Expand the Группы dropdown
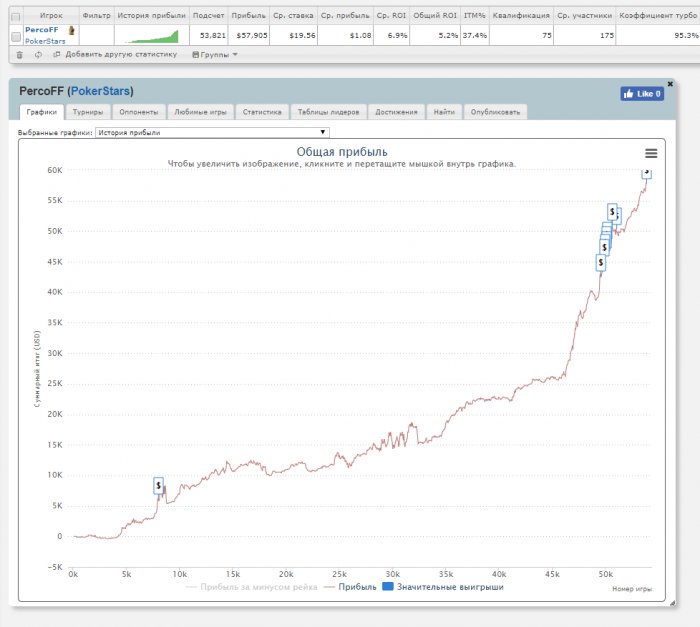 coord(214,54)
